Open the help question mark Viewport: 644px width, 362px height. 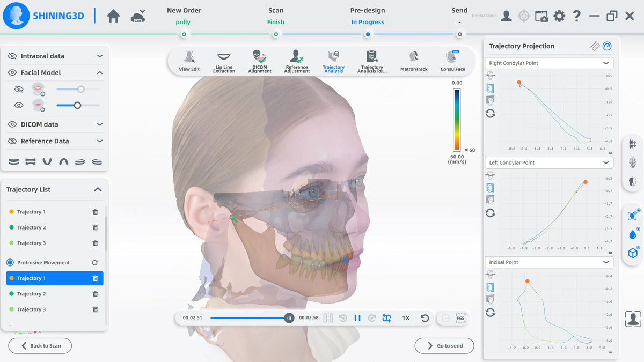(576, 16)
